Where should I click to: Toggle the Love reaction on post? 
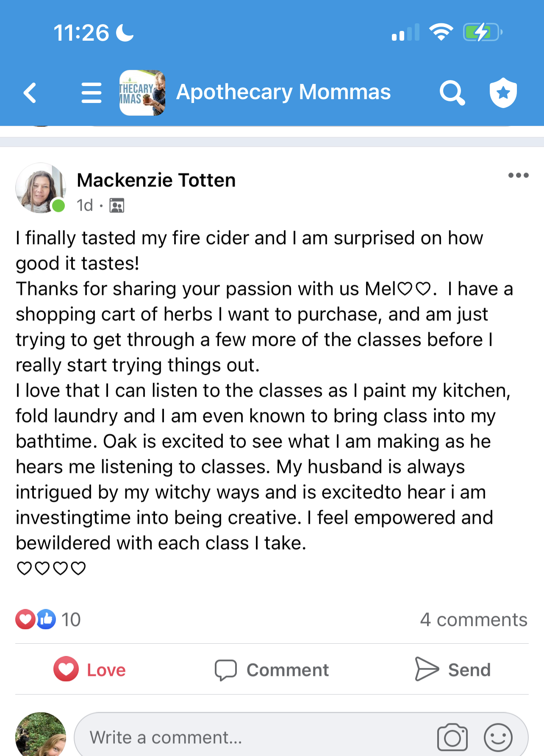click(x=90, y=670)
